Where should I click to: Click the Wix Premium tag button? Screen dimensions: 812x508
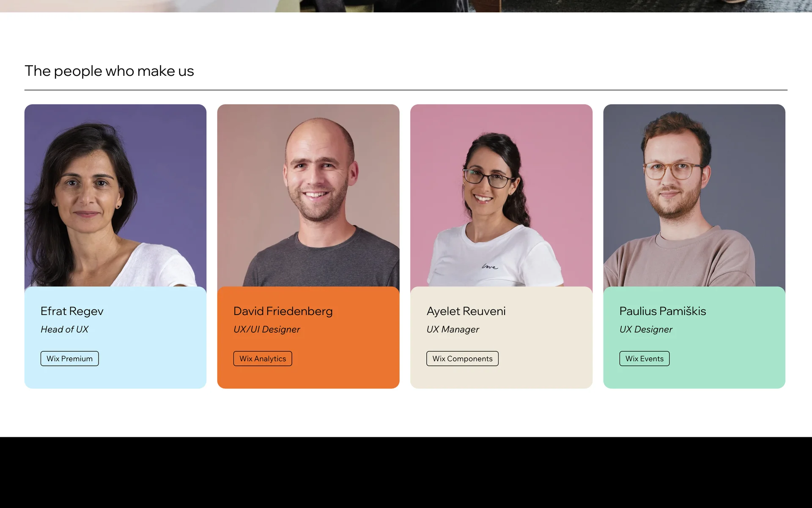coord(69,359)
